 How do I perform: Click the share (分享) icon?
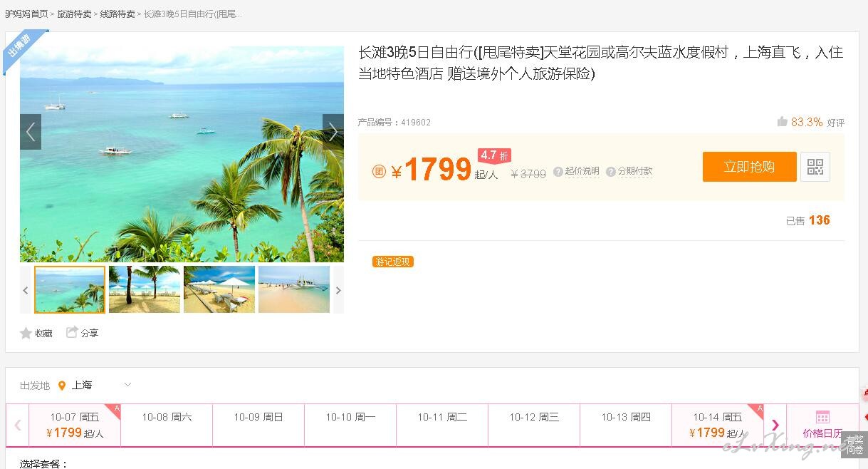[72, 332]
